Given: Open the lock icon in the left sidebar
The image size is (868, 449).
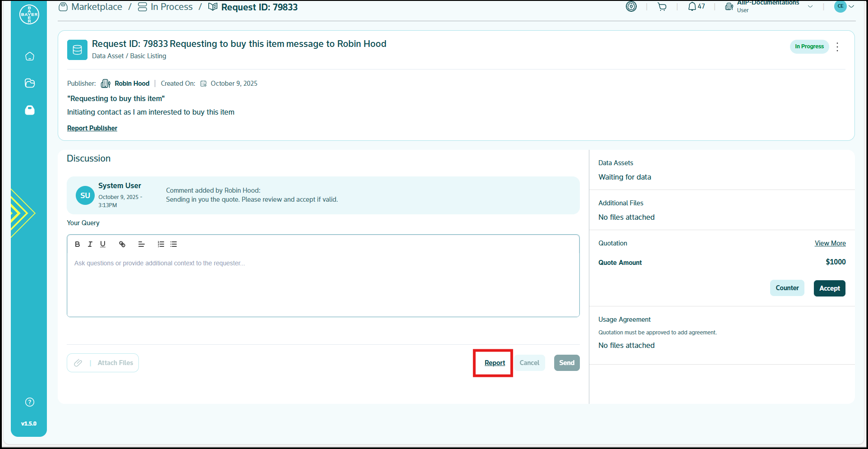Looking at the screenshot, I should point(29,110).
